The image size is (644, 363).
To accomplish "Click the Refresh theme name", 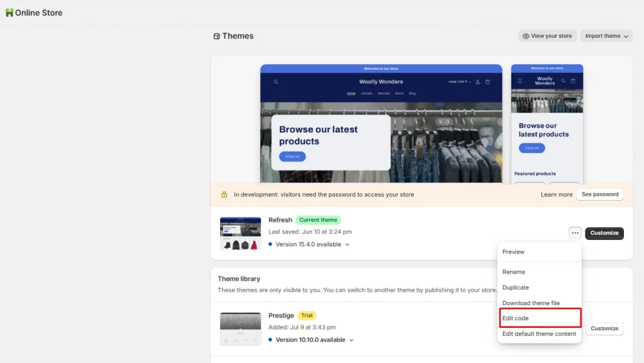I will pyautogui.click(x=280, y=220).
